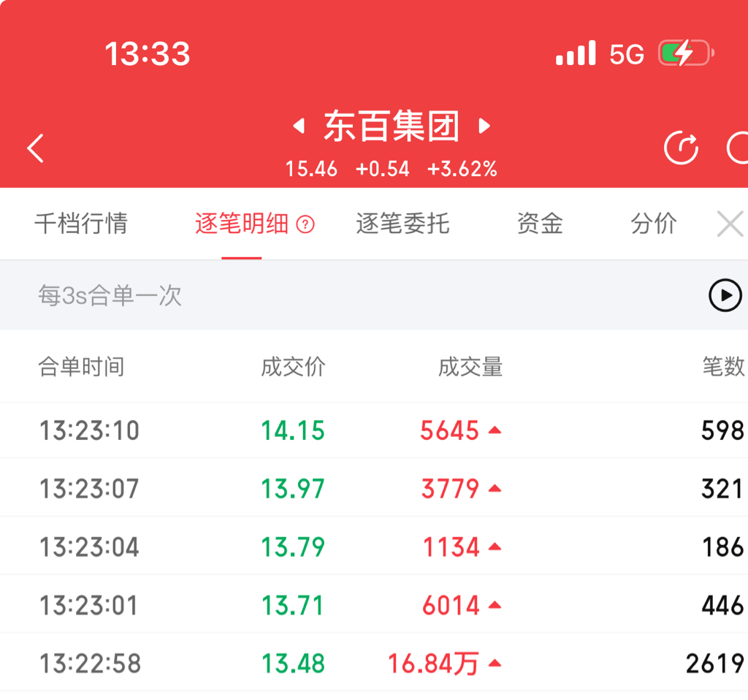Tap the battery charging icon
This screenshot has height=700, width=748.
tap(685, 53)
